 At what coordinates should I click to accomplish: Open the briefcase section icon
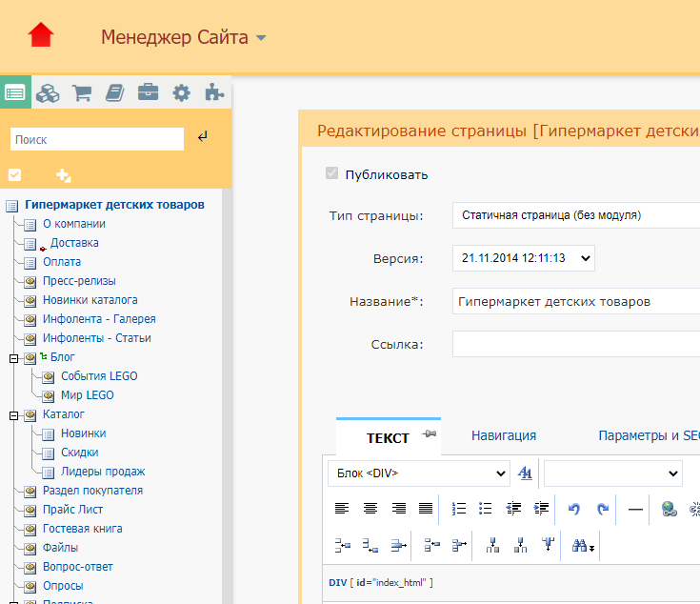tap(148, 93)
